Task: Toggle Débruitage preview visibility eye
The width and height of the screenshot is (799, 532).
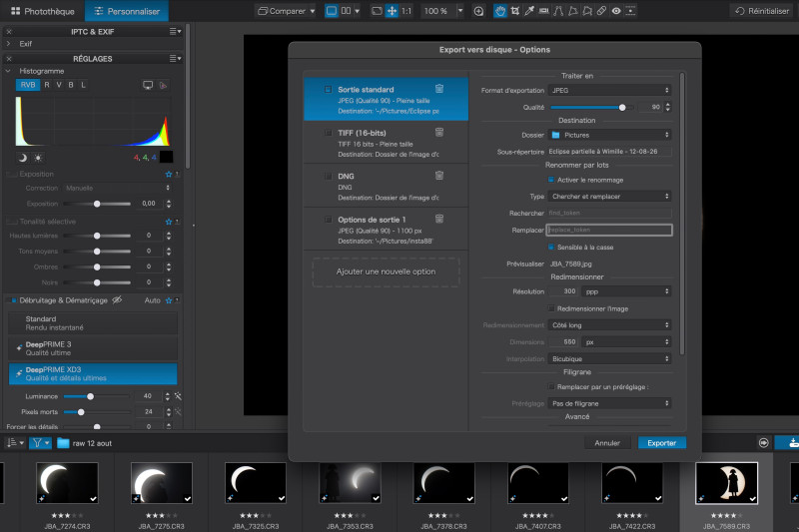Action: [117, 299]
